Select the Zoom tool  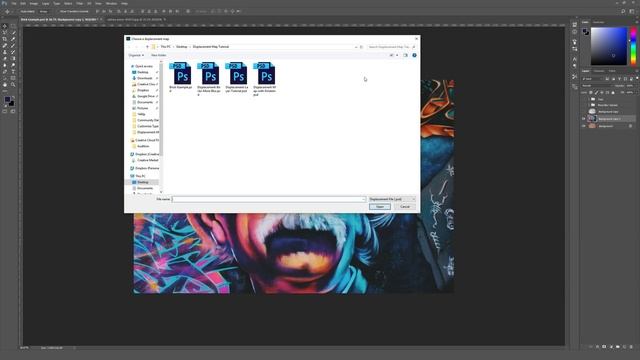[x=13, y=84]
